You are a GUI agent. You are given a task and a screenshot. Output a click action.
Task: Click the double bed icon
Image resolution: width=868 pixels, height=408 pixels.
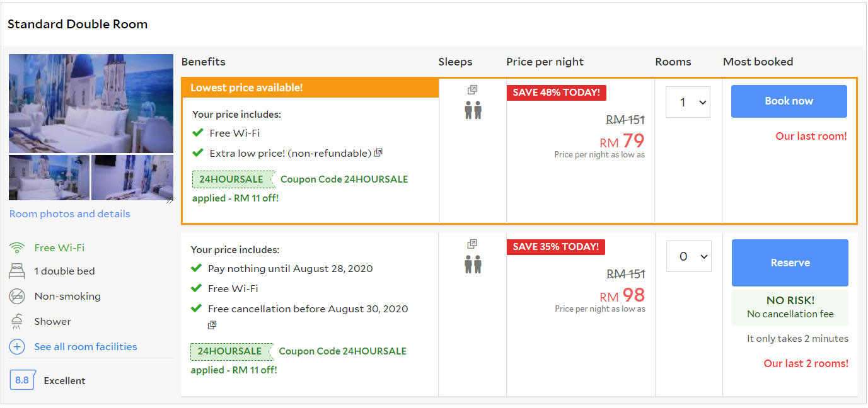point(17,271)
